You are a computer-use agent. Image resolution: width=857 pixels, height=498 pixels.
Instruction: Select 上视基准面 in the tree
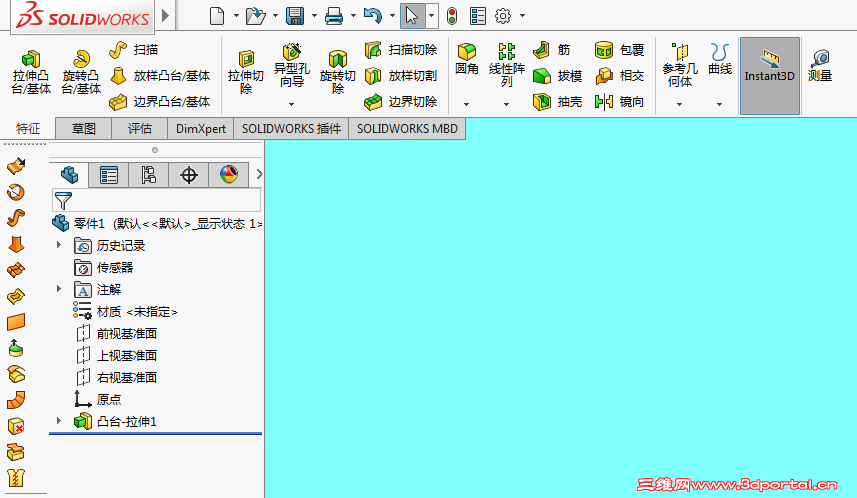tap(116, 355)
